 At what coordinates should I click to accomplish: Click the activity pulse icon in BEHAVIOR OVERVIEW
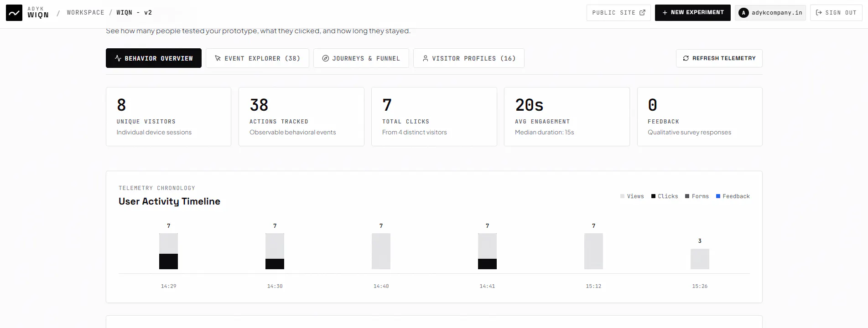tap(118, 58)
